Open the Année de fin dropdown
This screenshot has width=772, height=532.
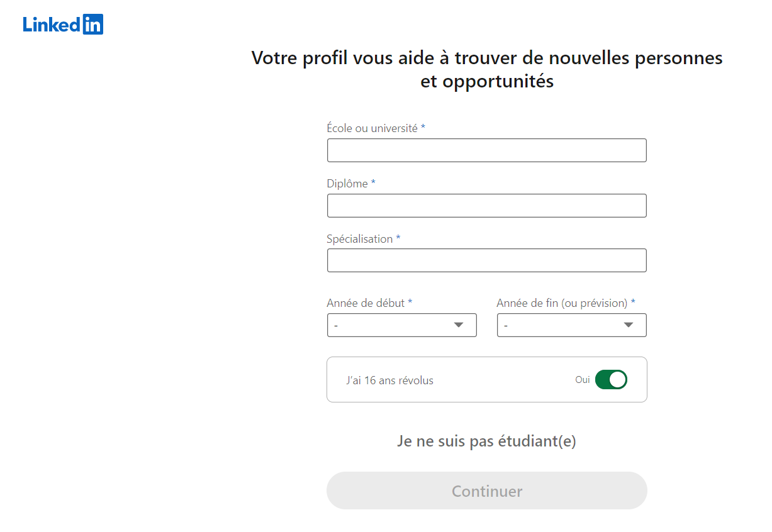pos(571,325)
